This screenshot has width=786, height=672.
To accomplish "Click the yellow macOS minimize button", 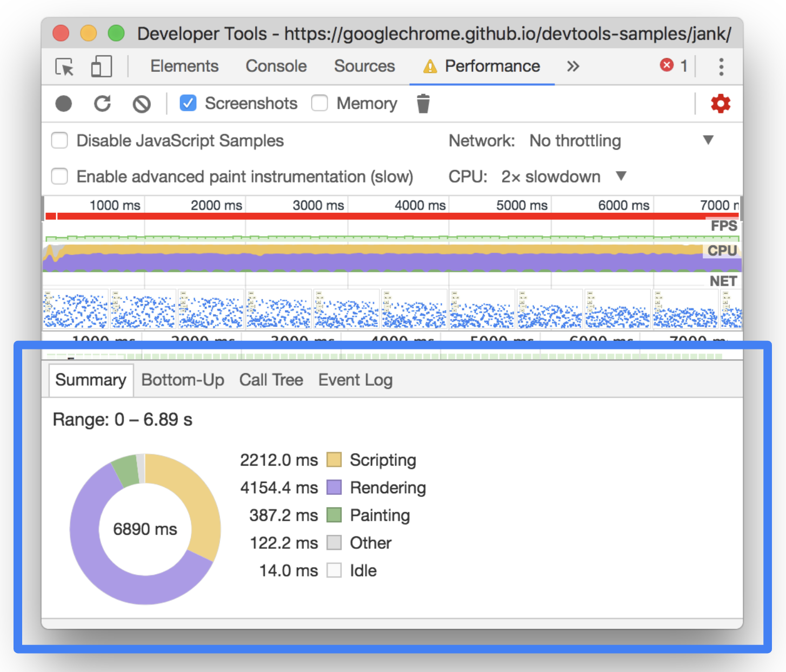I will point(88,33).
